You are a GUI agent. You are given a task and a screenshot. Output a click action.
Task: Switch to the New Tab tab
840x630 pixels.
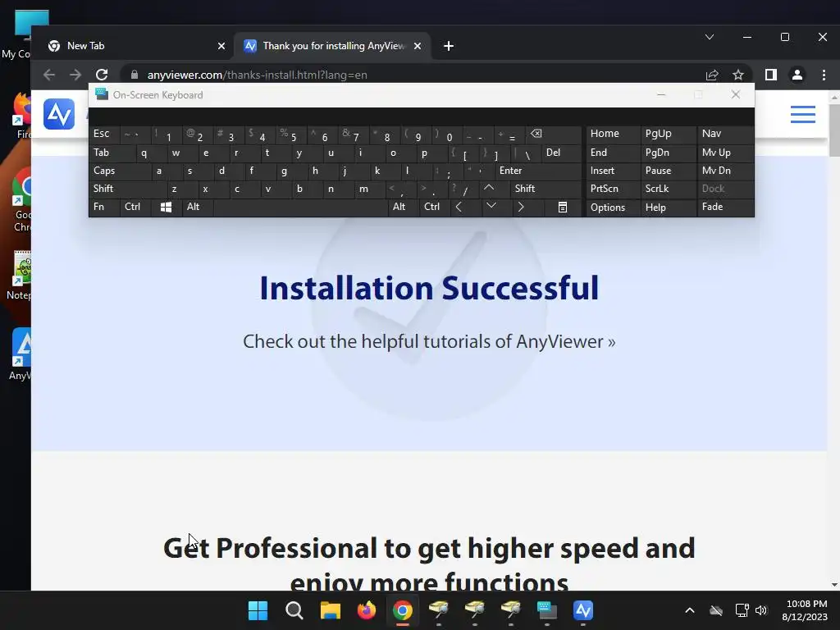click(132, 46)
